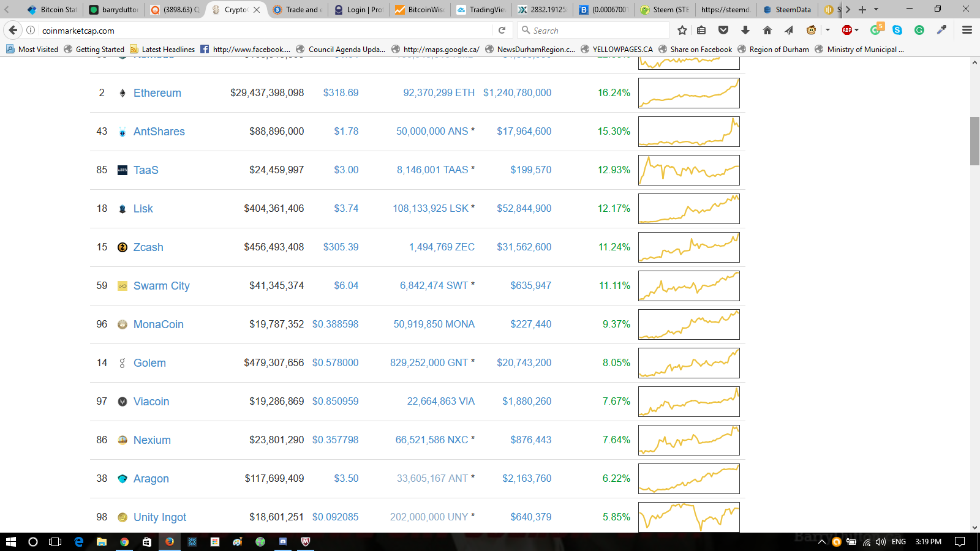Viewport: 980px width, 551px height.
Task: Open the Nexium coin link
Action: [152, 440]
